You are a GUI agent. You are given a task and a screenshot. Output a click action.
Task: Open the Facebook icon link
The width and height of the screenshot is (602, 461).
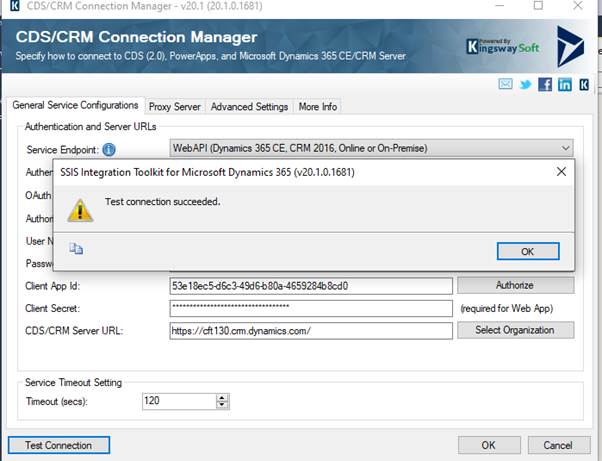(x=545, y=84)
